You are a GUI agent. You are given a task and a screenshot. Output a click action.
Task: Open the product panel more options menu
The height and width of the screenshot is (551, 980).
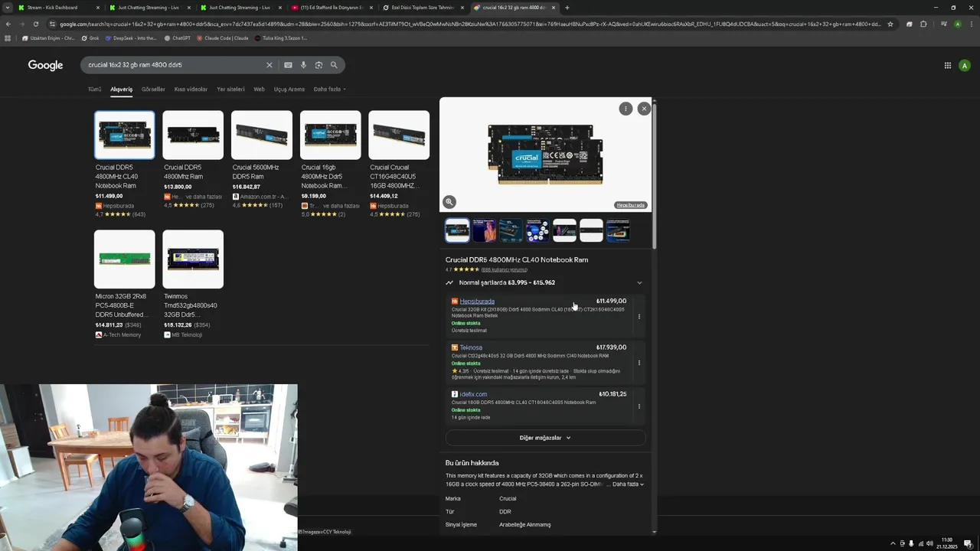[x=626, y=109]
